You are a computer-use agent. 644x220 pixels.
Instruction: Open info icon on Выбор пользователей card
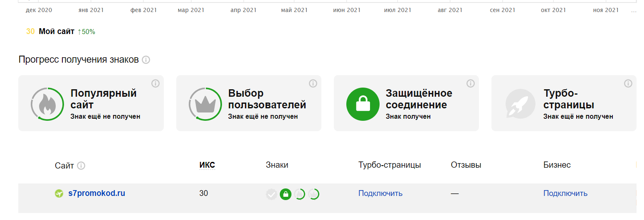[x=313, y=83]
